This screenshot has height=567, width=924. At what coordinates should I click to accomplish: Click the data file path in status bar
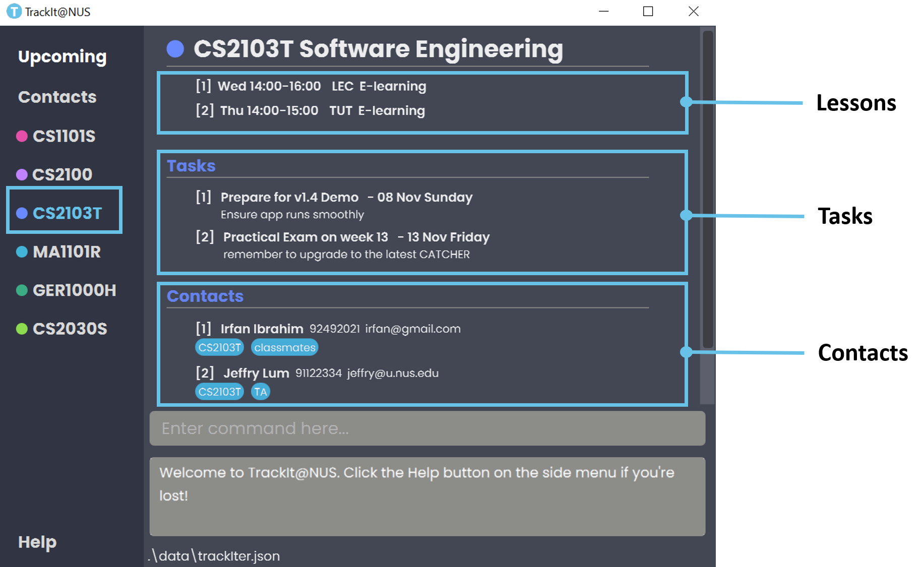pyautogui.click(x=214, y=556)
